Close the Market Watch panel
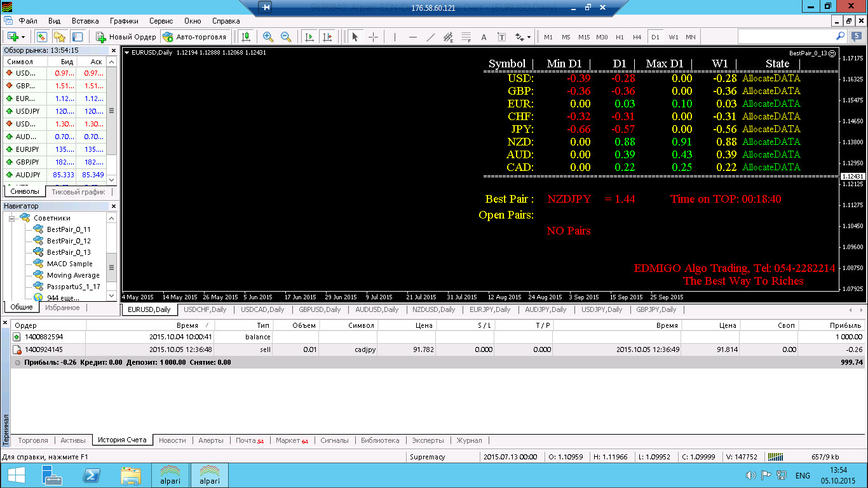Screen dimensions: 868x488 (x=114, y=50)
